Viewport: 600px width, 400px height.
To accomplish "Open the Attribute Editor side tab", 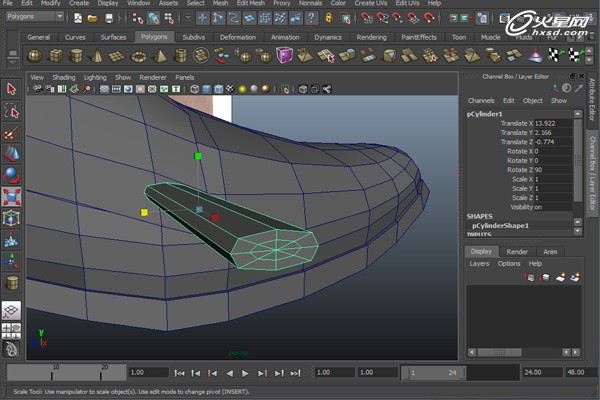I will (591, 100).
